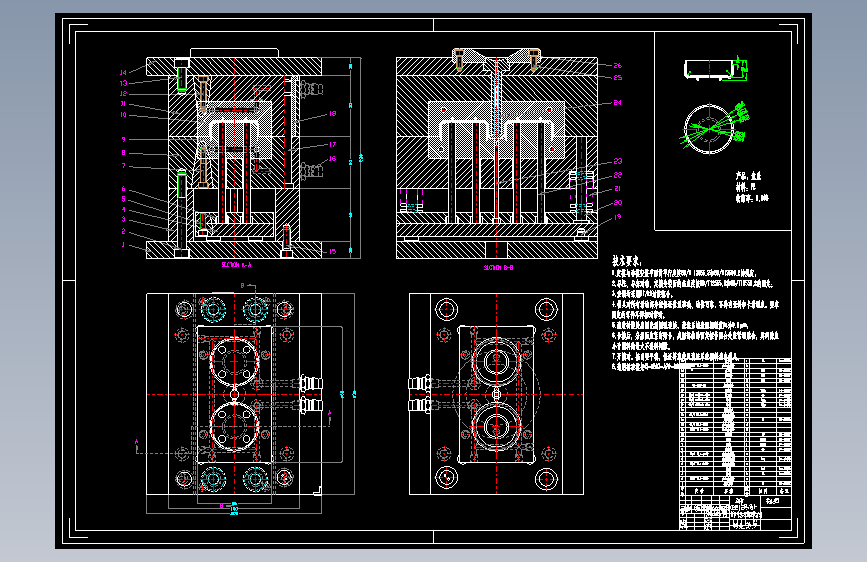Click the part number 3 label
Screen dimensions: 867x562
pyautogui.click(x=123, y=220)
